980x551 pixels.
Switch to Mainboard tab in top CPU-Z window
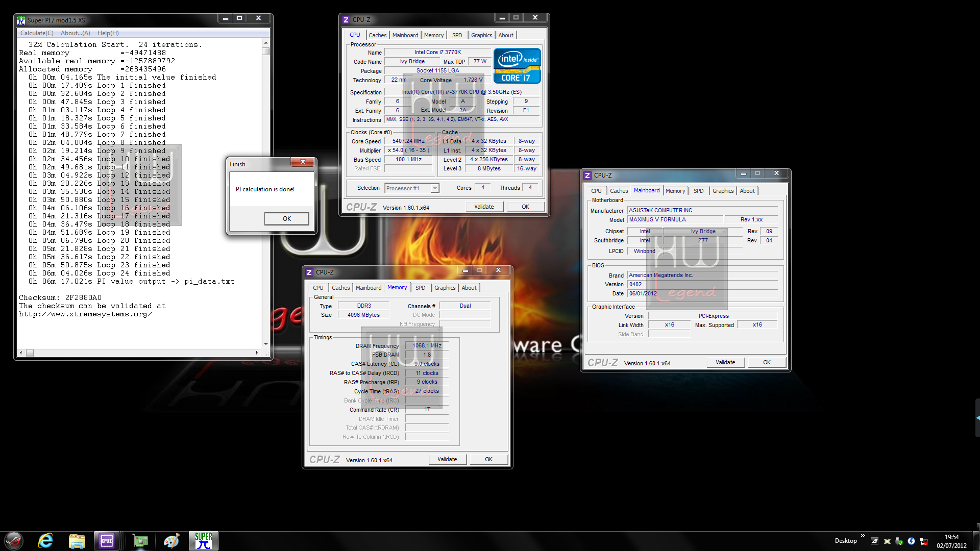coord(405,35)
